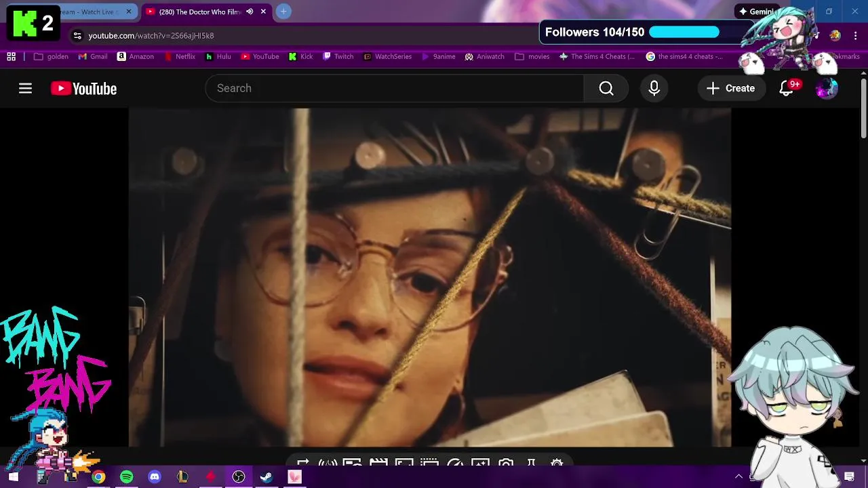Open the YouTube notifications bell
The height and width of the screenshot is (488, 868).
pyautogui.click(x=787, y=88)
